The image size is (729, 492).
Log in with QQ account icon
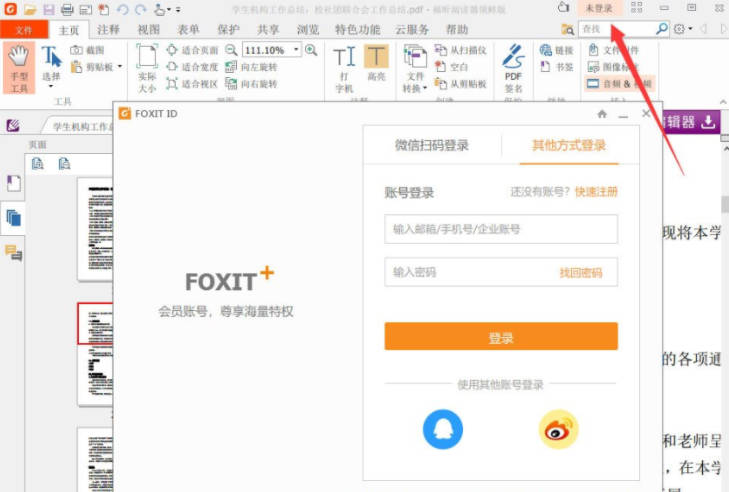[x=443, y=429]
